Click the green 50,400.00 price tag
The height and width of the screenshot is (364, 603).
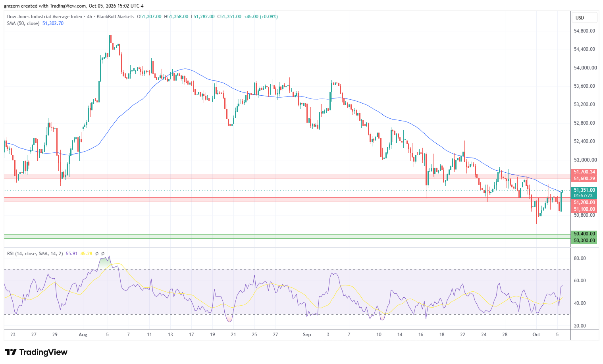click(x=584, y=234)
